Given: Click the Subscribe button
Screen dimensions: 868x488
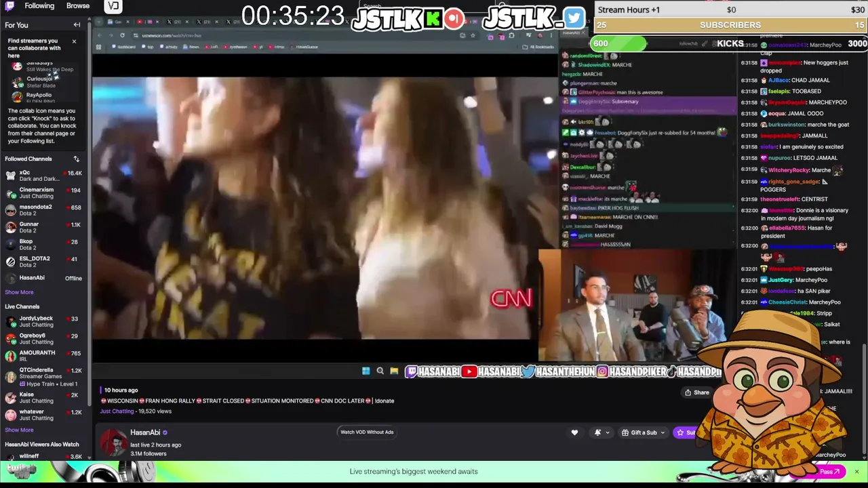Looking at the screenshot, I should click(686, 432).
